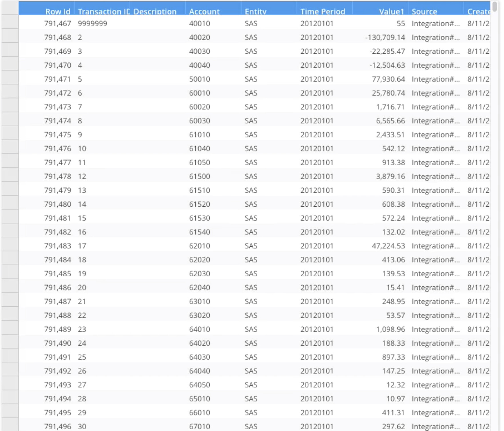This screenshot has height=431, width=504.
Task: Click Row Id 791,491 cell
Action: coord(47,357)
